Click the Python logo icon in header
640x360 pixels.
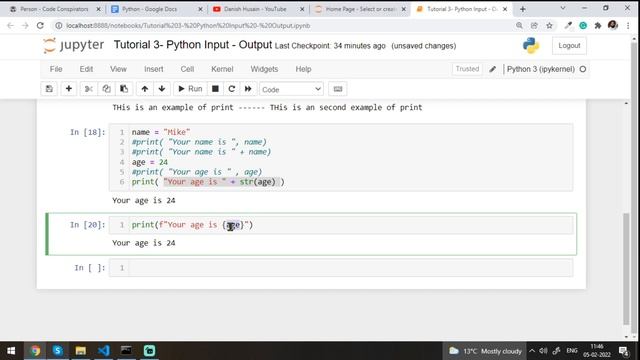click(x=531, y=45)
